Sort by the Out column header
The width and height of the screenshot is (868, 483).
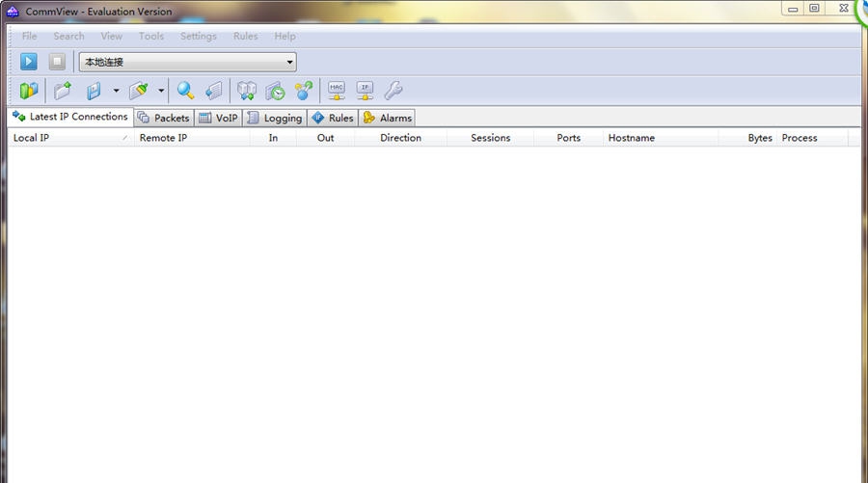[x=325, y=138]
